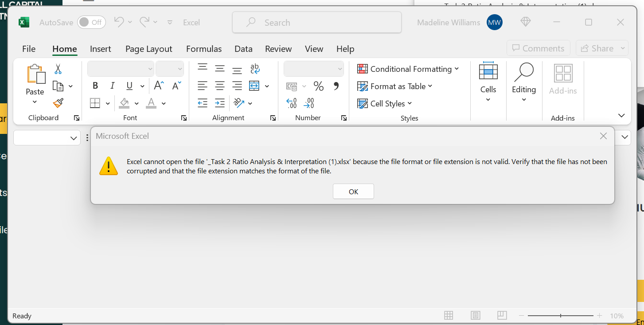Open the font name combo box
The height and width of the screenshot is (325, 644).
pos(121,69)
